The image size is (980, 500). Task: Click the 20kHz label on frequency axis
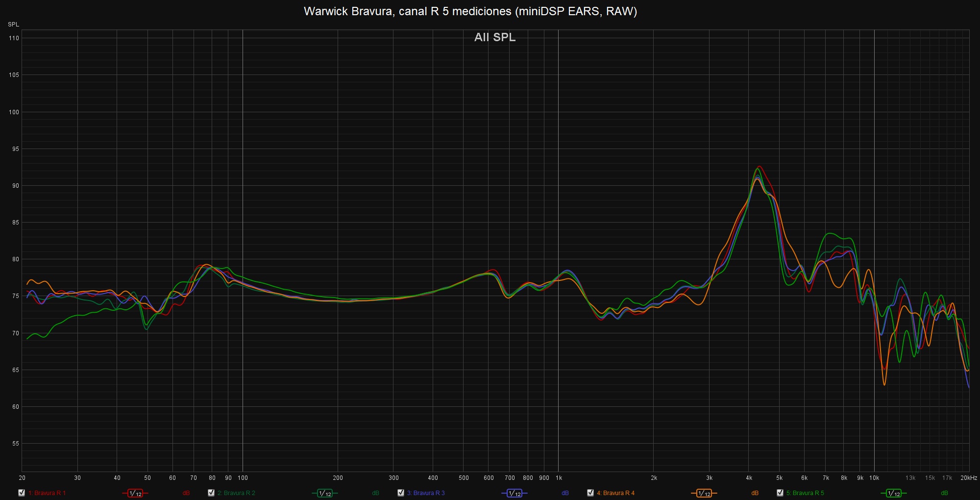pos(969,478)
